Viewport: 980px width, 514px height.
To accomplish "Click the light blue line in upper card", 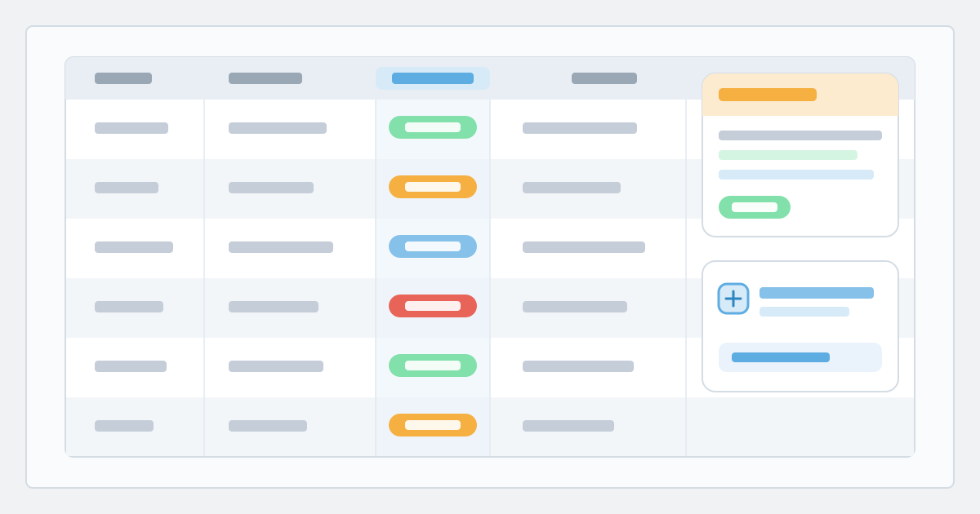I will pos(796,175).
